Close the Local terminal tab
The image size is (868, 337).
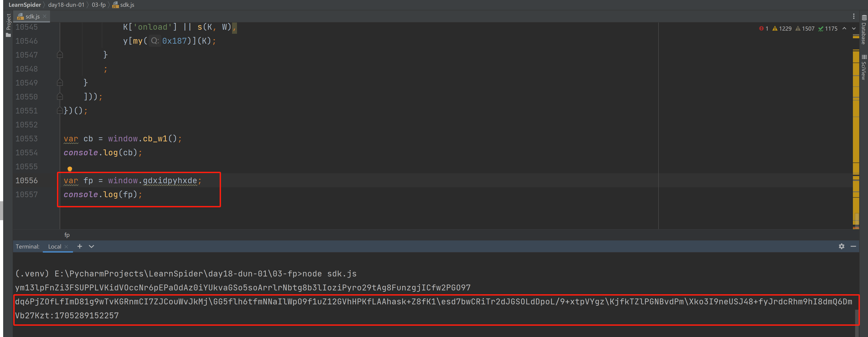point(66,247)
